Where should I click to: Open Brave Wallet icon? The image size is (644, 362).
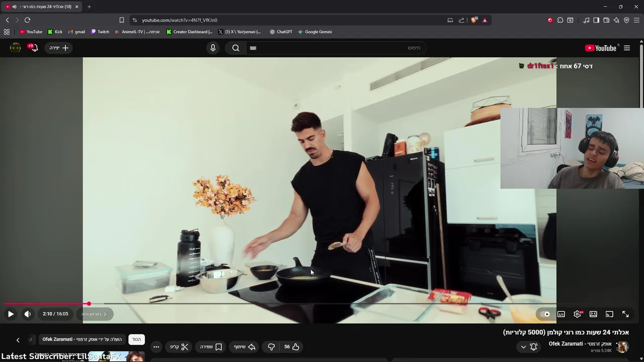click(606, 20)
